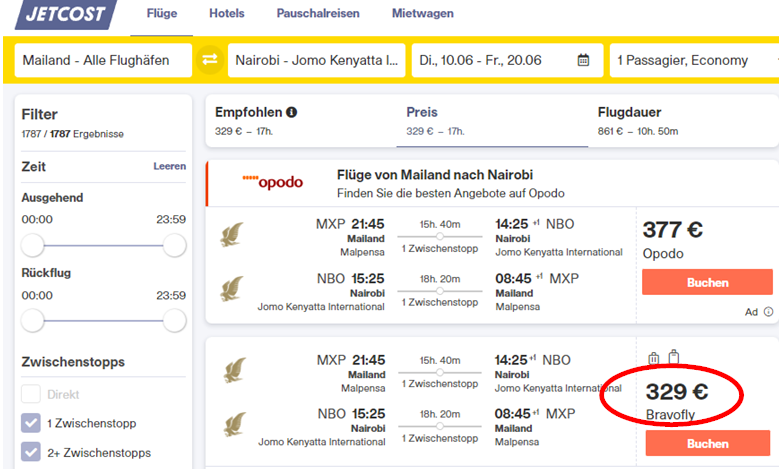Screen dimensions: 779x469
Task: Book the 329 € Bravofly offer
Action: coord(707,443)
